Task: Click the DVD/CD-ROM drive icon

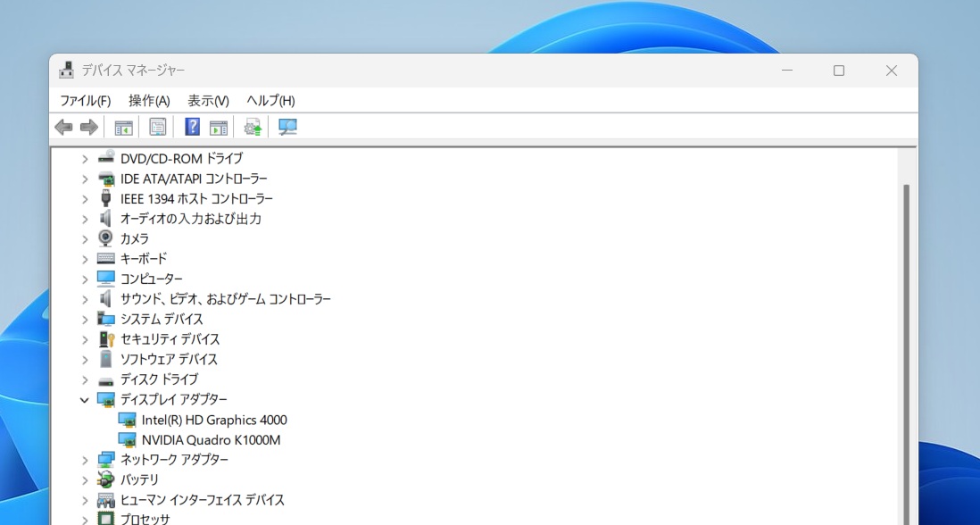Action: pos(106,157)
